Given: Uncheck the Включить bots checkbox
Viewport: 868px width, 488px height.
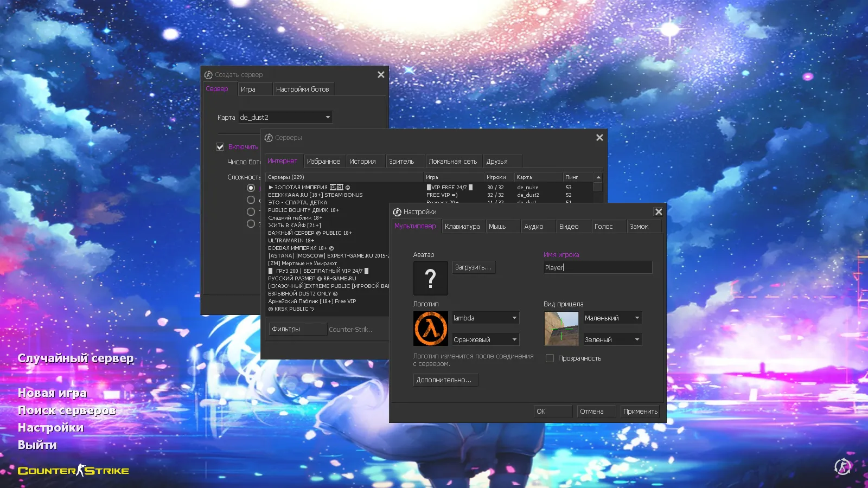Looking at the screenshot, I should click(x=220, y=147).
